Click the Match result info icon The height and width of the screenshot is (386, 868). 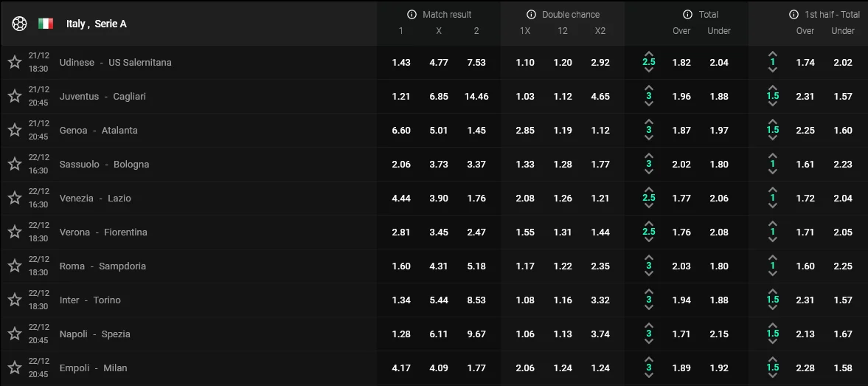[x=412, y=15]
